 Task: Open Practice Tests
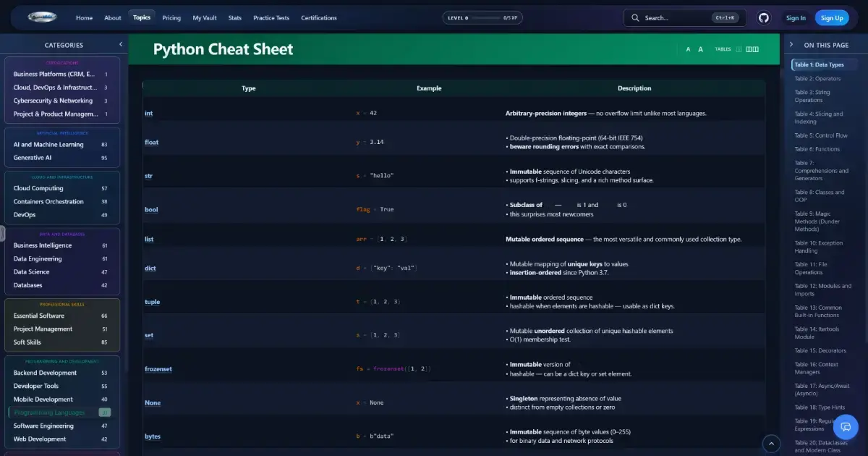pyautogui.click(x=271, y=18)
